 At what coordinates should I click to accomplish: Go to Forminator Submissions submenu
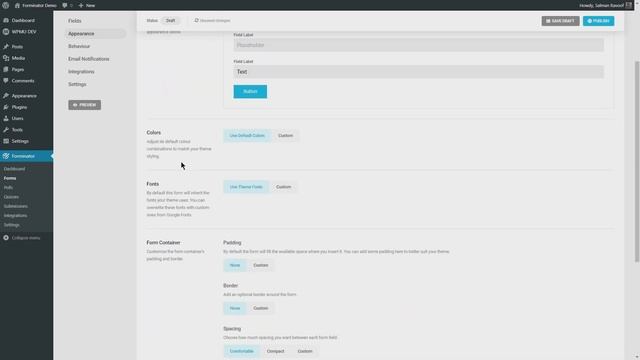coord(16,206)
